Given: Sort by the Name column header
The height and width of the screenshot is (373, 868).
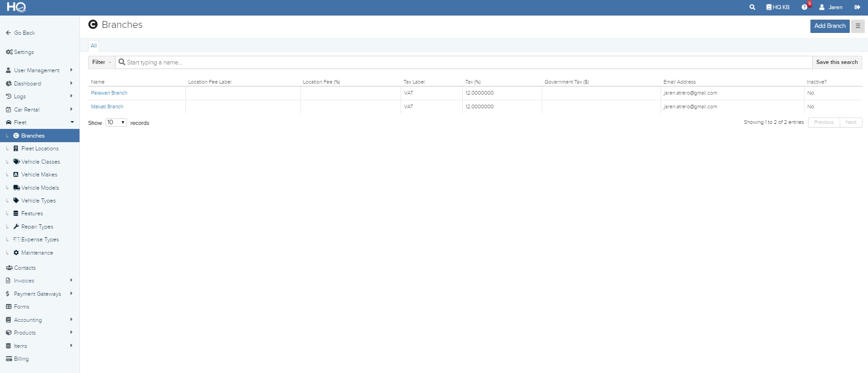Looking at the screenshot, I should (98, 82).
